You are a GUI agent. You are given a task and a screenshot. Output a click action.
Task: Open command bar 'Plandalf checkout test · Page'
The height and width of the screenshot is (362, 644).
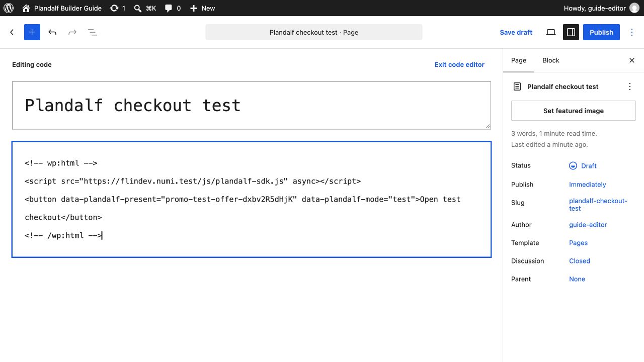tap(314, 32)
